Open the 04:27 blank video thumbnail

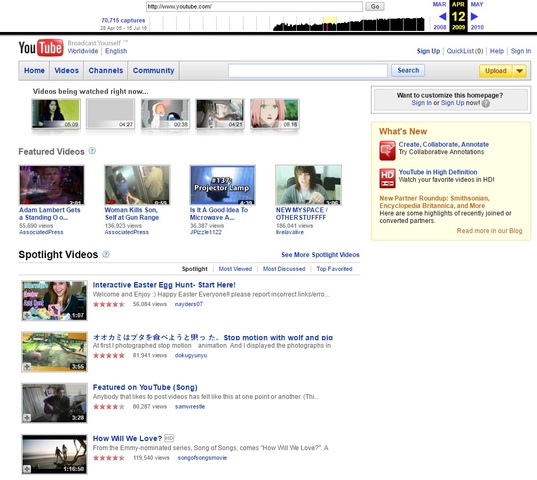110,114
